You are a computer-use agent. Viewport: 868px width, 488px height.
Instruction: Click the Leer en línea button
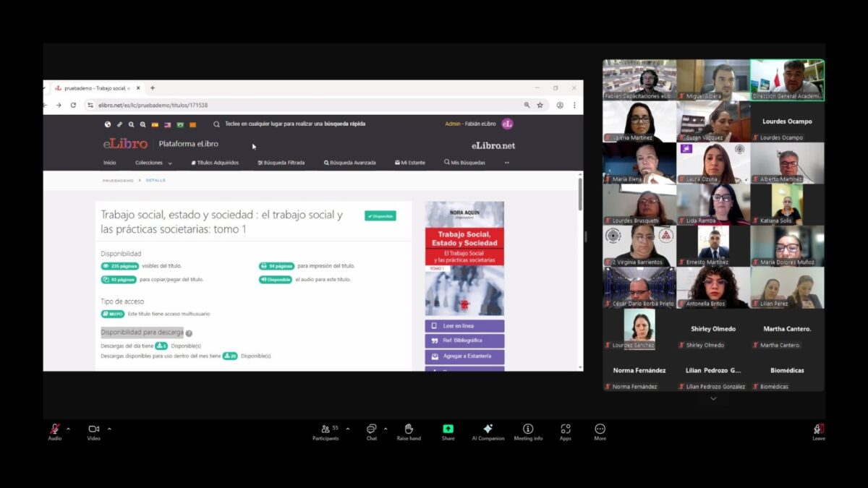(464, 326)
